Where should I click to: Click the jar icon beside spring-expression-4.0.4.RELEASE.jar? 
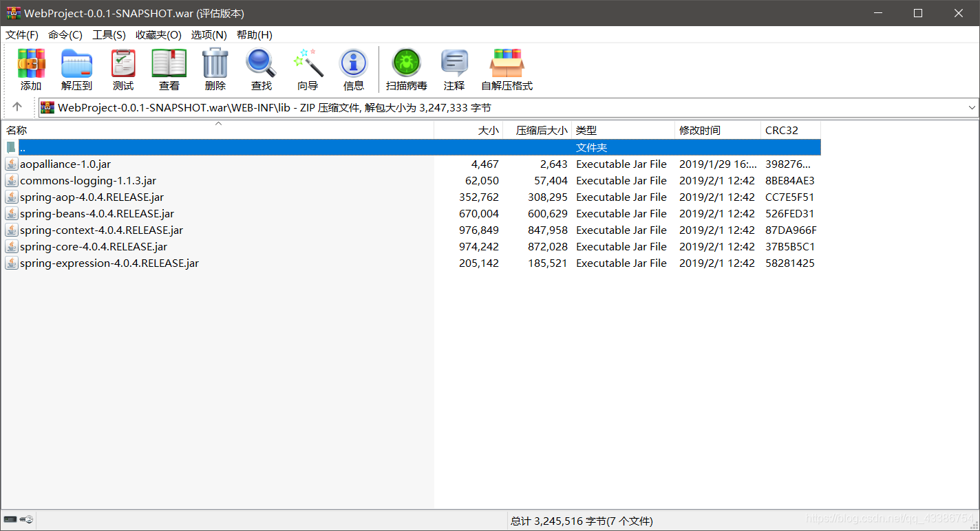(x=12, y=263)
